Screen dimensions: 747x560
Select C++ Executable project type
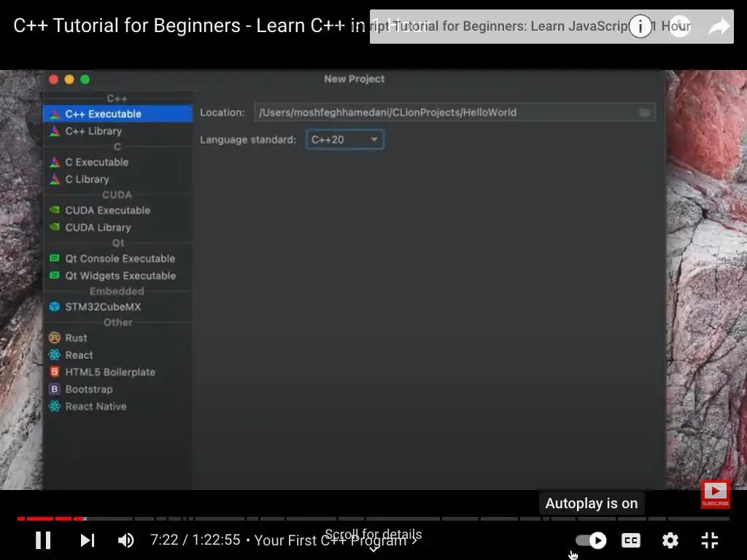(x=117, y=114)
